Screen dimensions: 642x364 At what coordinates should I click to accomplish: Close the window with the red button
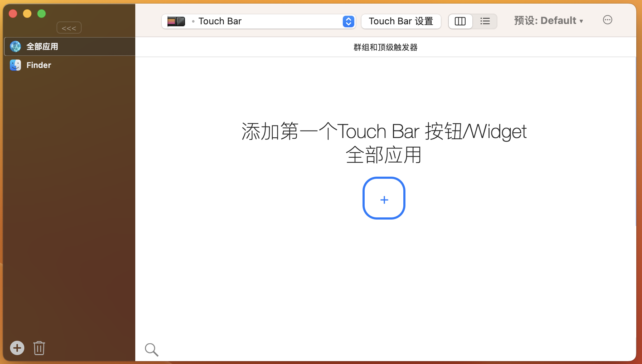13,14
